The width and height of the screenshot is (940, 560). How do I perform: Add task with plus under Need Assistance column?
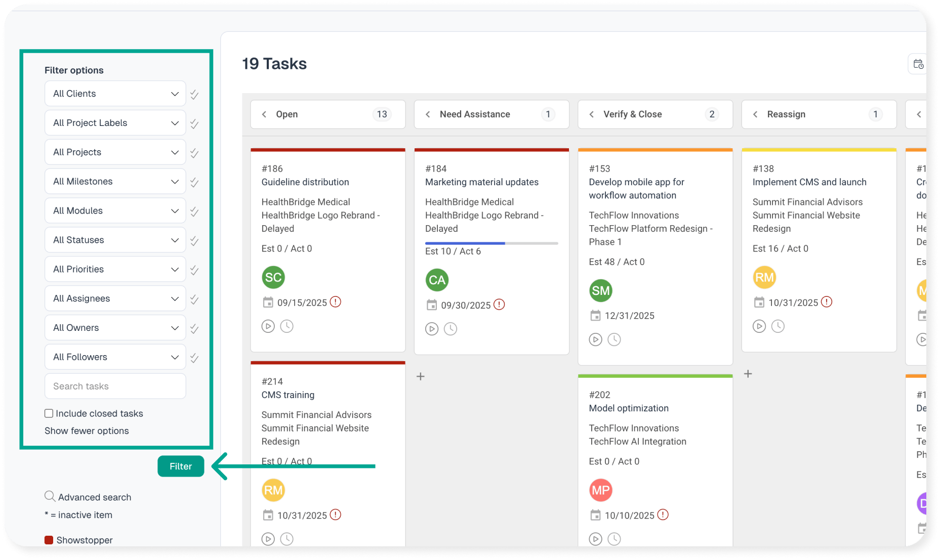pos(421,376)
